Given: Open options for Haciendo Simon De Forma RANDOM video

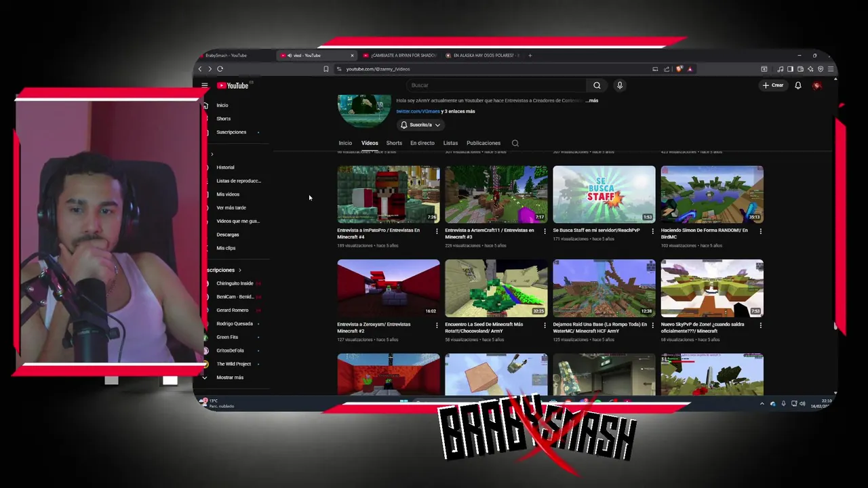Looking at the screenshot, I should (x=760, y=231).
